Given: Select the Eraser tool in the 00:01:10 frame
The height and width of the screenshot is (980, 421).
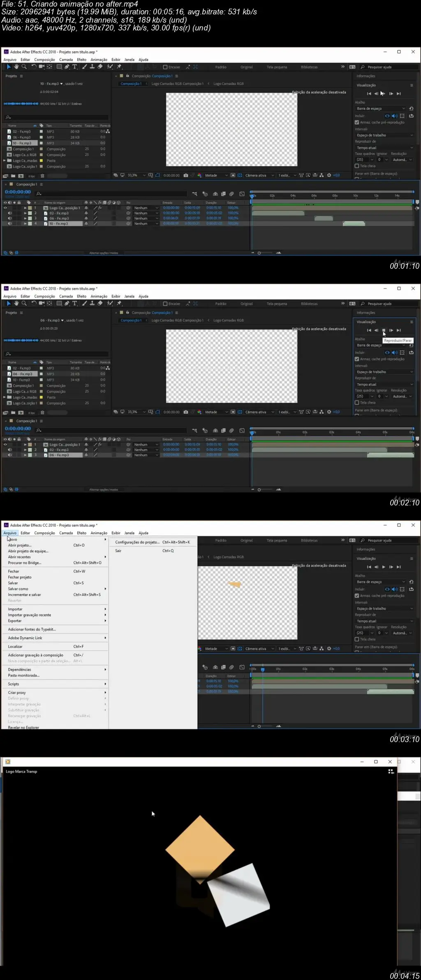Looking at the screenshot, I should [x=100, y=67].
